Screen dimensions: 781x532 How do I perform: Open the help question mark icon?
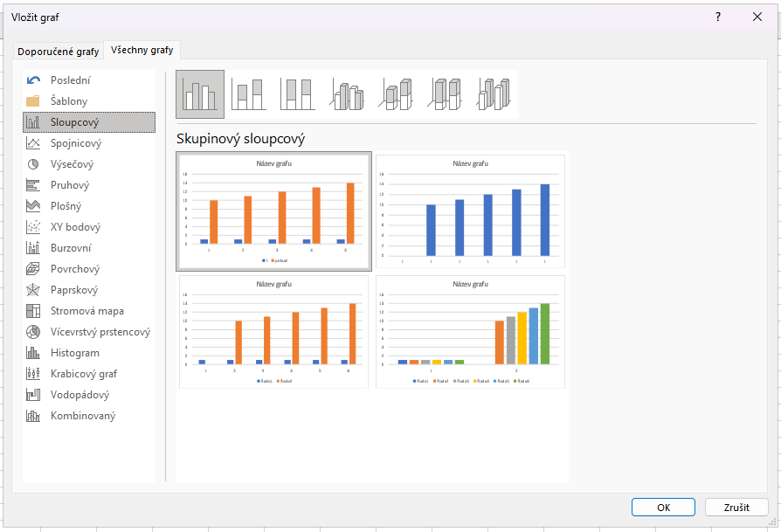click(x=718, y=17)
